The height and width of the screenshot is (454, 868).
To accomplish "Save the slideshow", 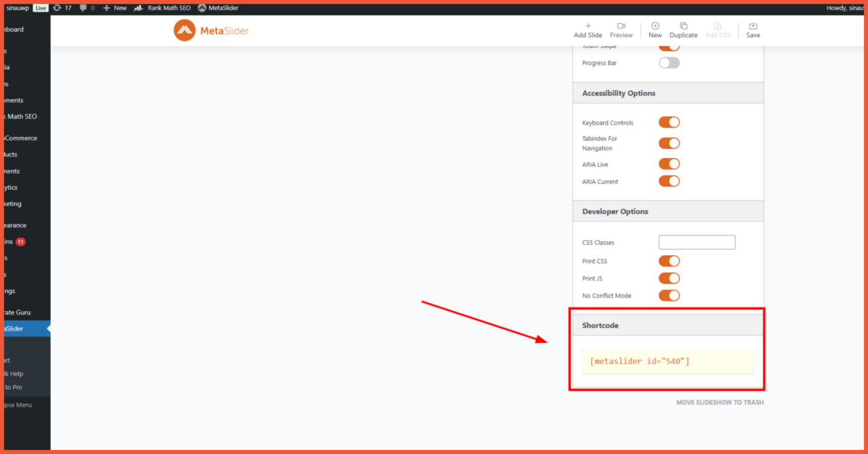I will [x=753, y=30].
